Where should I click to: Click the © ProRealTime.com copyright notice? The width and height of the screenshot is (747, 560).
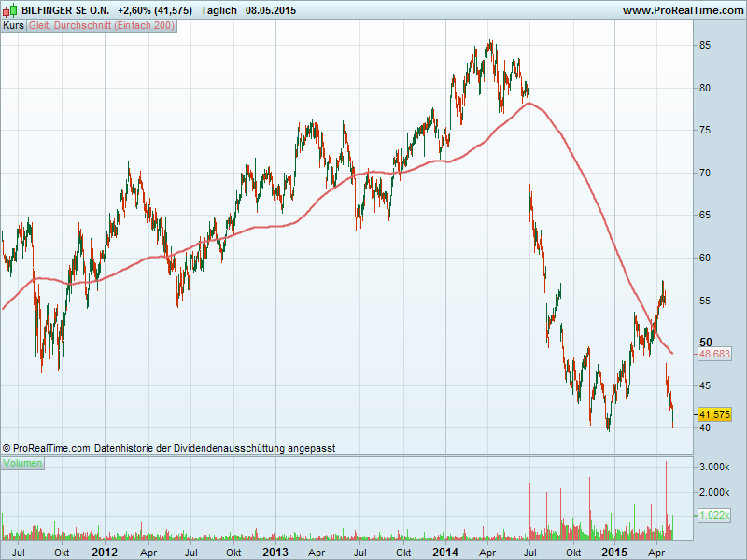(47, 448)
